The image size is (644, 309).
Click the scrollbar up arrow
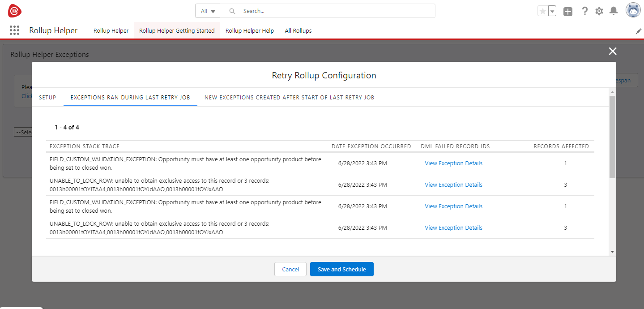(612, 91)
